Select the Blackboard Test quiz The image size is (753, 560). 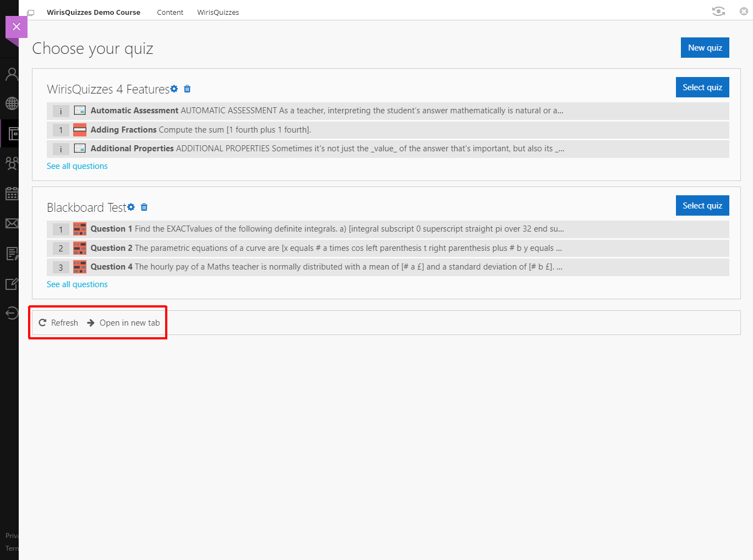702,205
